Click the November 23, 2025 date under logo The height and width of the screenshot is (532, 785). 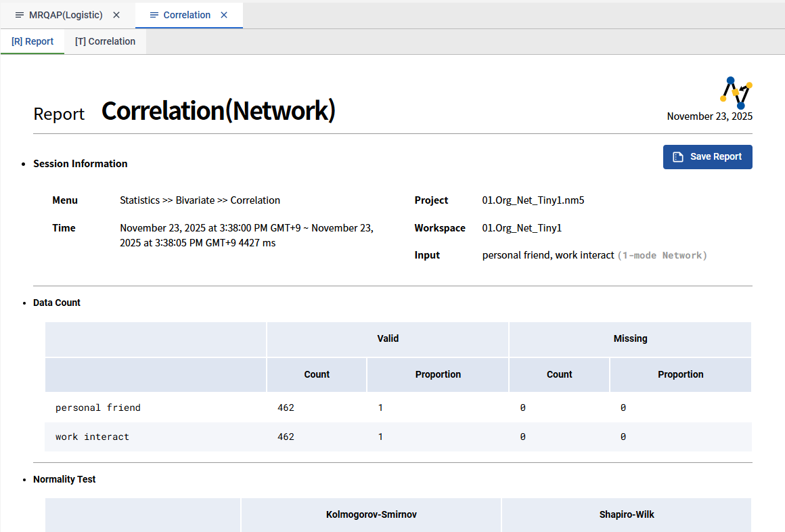coord(709,116)
